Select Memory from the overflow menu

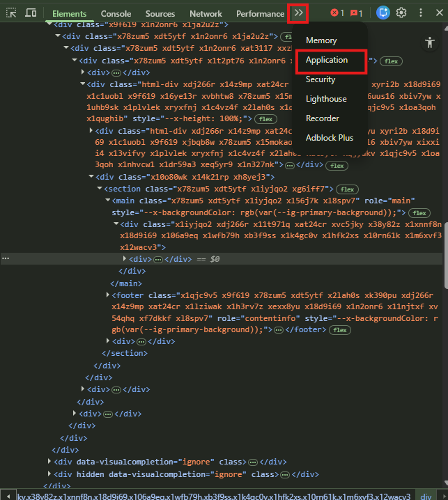(x=321, y=40)
